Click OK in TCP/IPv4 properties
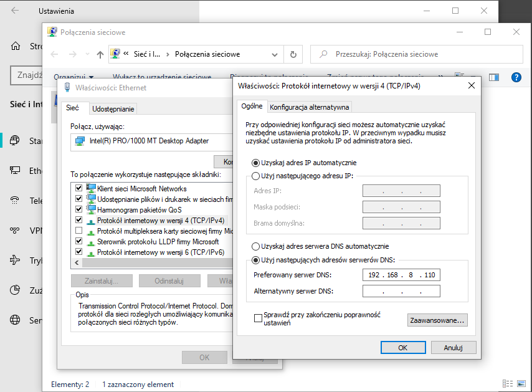The width and height of the screenshot is (532, 392). tap(402, 348)
